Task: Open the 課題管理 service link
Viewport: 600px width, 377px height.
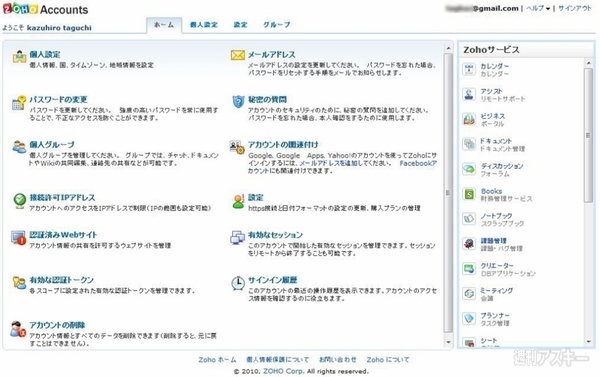Action: 494,241
